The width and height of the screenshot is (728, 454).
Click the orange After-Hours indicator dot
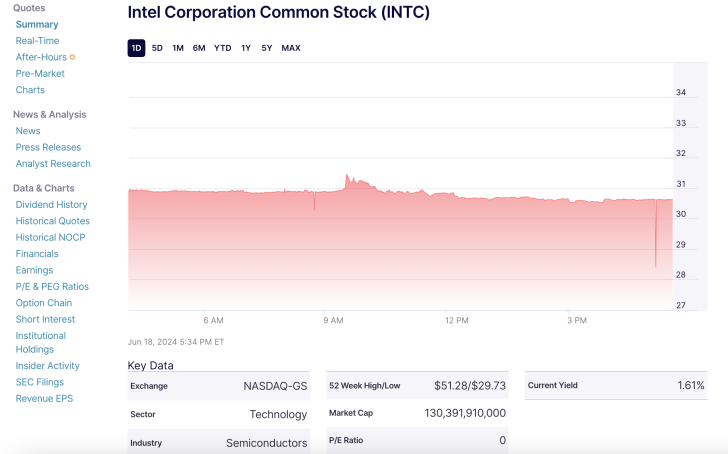tap(72, 57)
